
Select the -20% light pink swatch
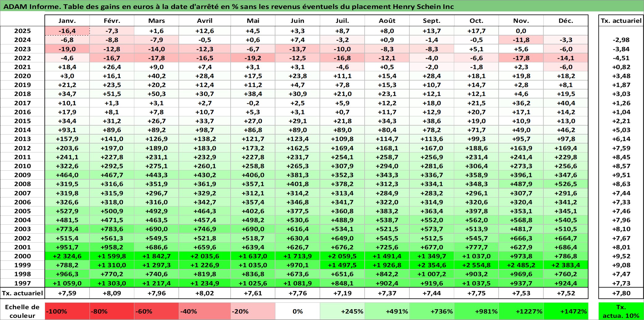tap(253, 311)
